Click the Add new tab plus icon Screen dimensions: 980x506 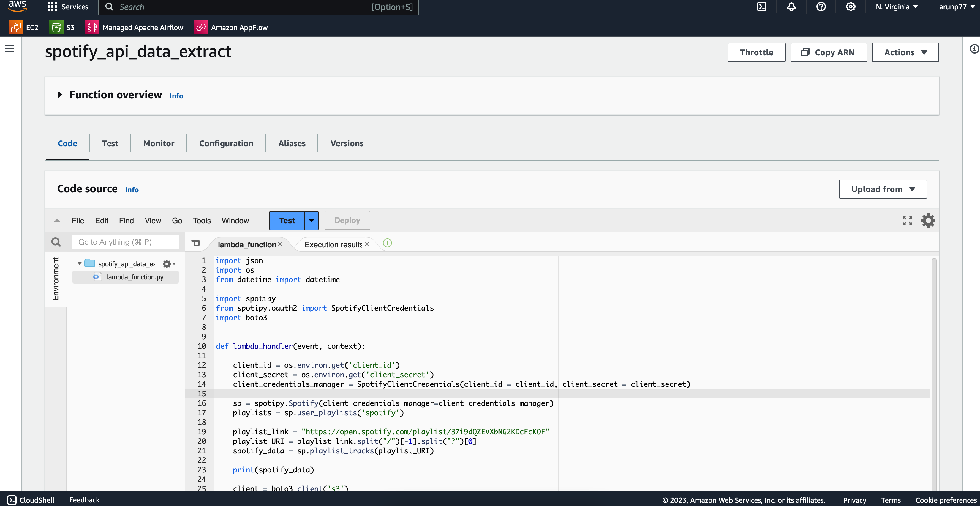(x=387, y=243)
